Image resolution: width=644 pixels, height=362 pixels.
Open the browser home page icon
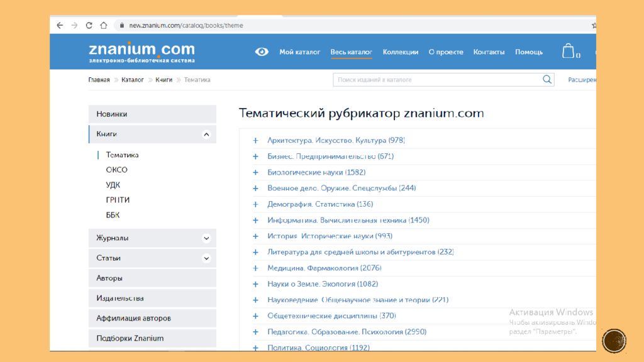[x=104, y=25]
